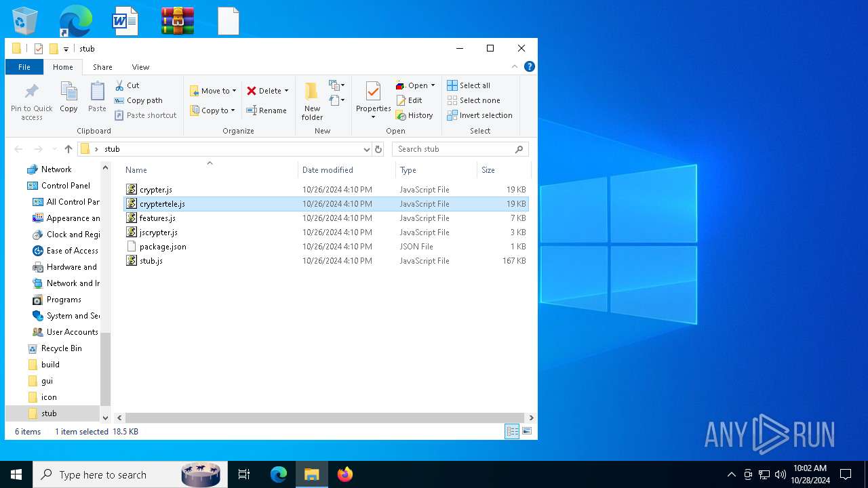Click Edit in the Open group
868x488 pixels.
tap(410, 100)
